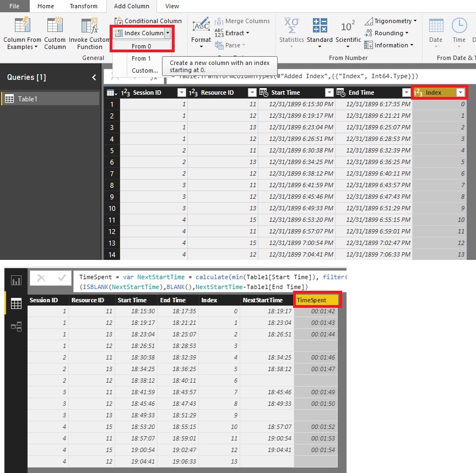Open the File tab
The width and height of the screenshot is (476, 473).
pyautogui.click(x=14, y=6)
